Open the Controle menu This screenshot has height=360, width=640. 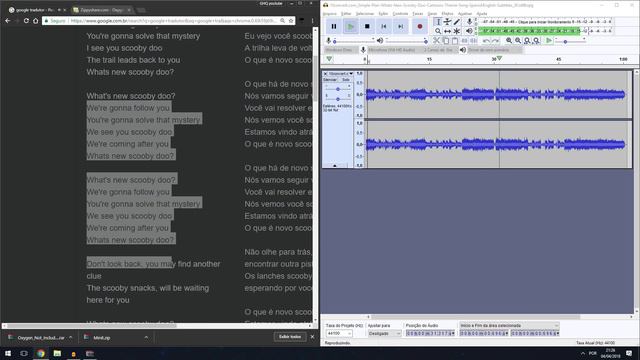(400, 13)
